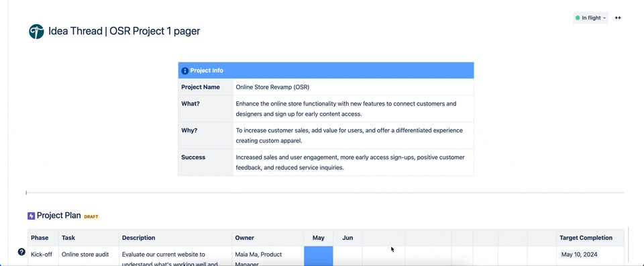The height and width of the screenshot is (266, 644).
Task: Click the Jun month column header
Action: point(347,238)
